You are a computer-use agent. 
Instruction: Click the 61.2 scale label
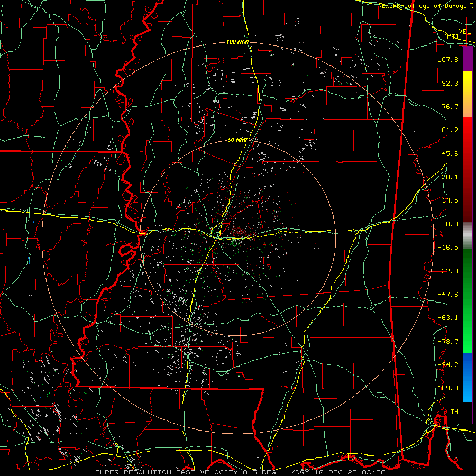coord(450,130)
